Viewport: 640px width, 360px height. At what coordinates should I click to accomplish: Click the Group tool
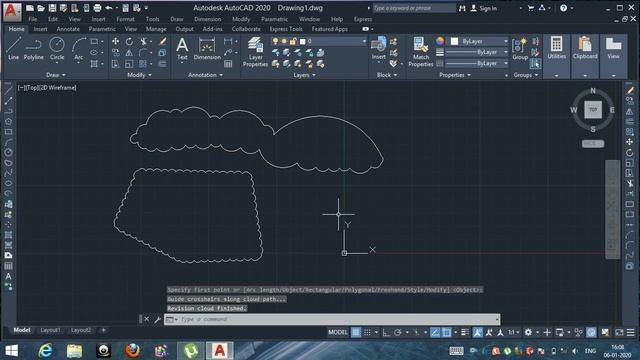[x=520, y=49]
